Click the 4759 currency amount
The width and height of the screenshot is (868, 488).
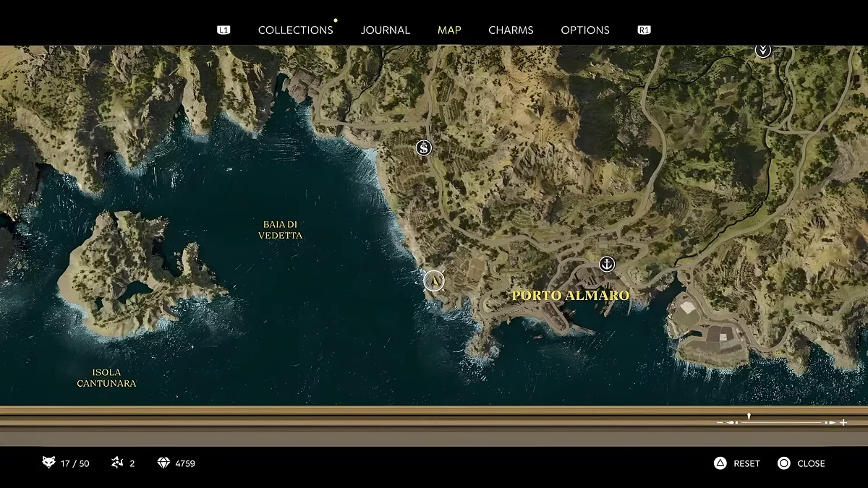(186, 463)
